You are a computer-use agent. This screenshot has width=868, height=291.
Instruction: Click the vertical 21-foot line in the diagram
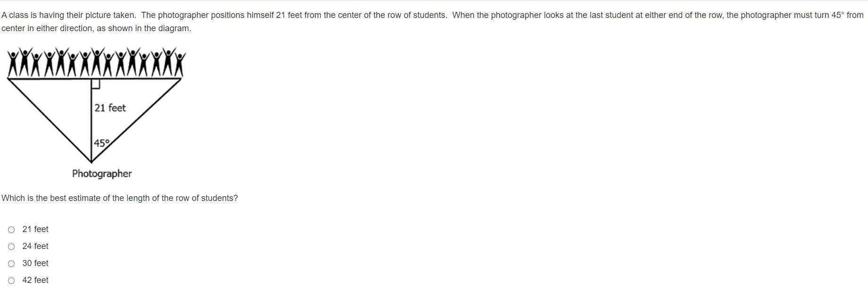[x=91, y=120]
